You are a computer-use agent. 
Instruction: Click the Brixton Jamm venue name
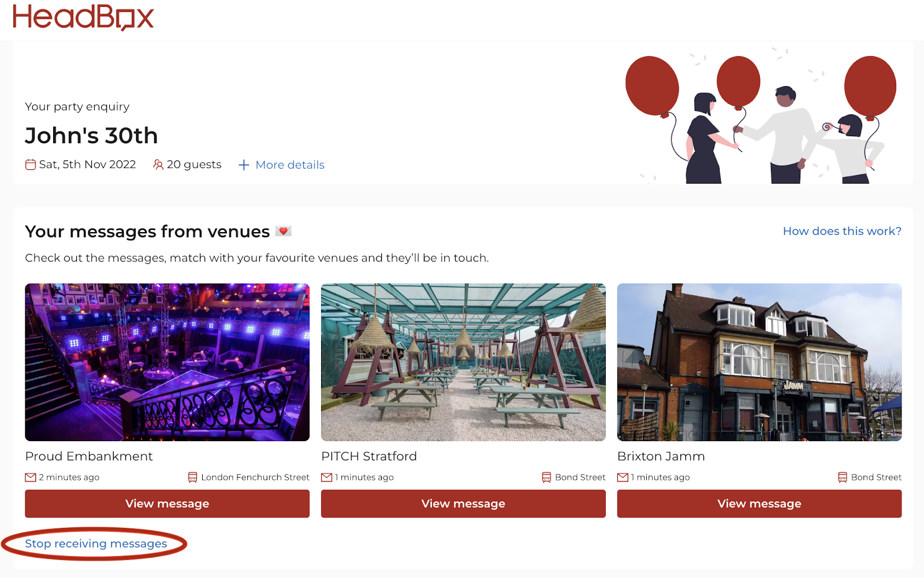pos(661,456)
